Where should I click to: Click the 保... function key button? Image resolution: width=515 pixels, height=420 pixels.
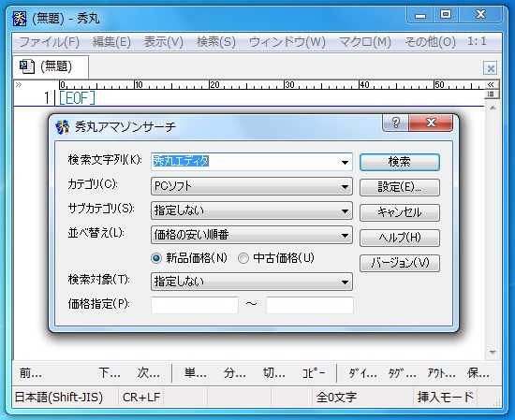point(478,373)
